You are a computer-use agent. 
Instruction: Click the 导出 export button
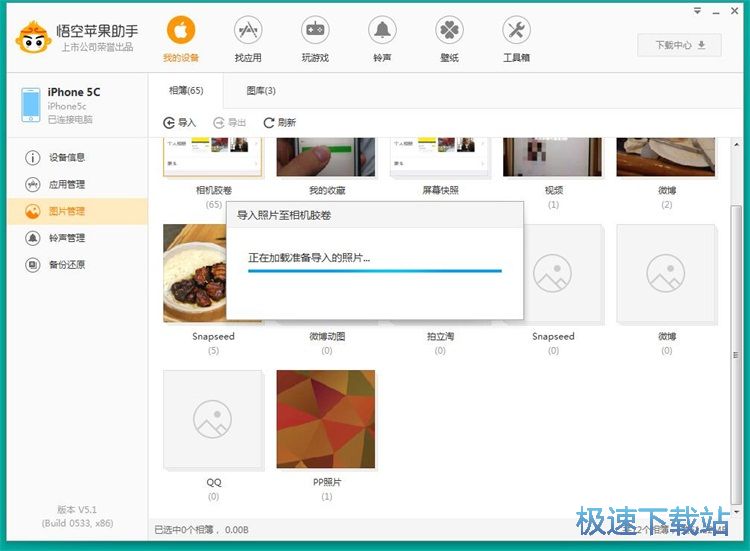230,123
